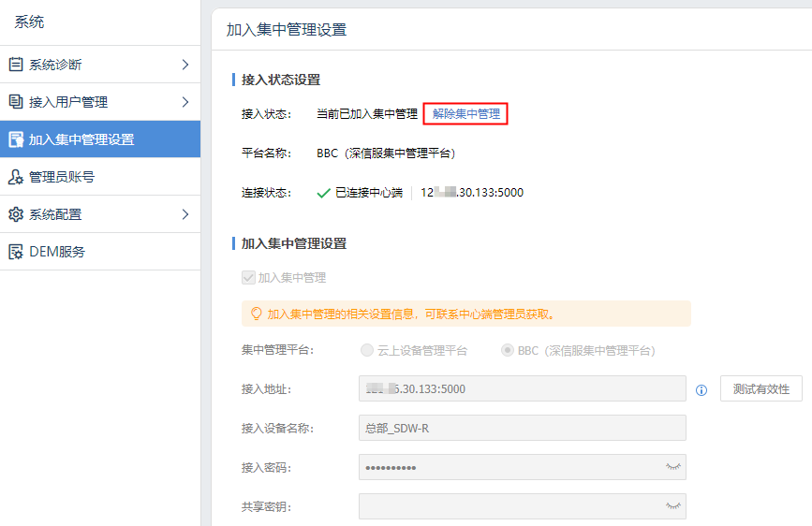Click the DEM服务 sidebar icon
The width and height of the screenshot is (812, 526).
[x=15, y=252]
